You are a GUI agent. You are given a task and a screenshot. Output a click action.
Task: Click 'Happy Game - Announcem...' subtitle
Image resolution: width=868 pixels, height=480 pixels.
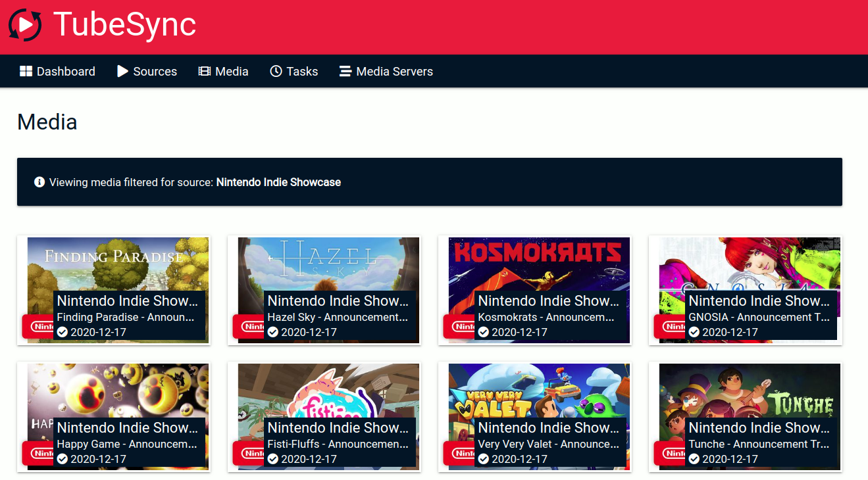point(127,444)
